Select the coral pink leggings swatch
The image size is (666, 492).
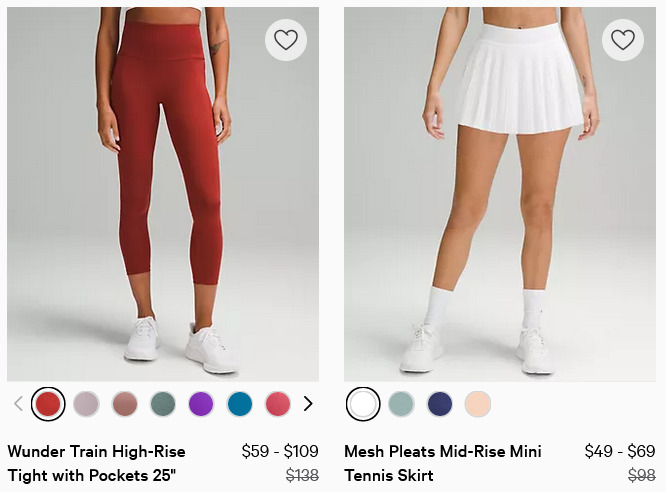[278, 404]
